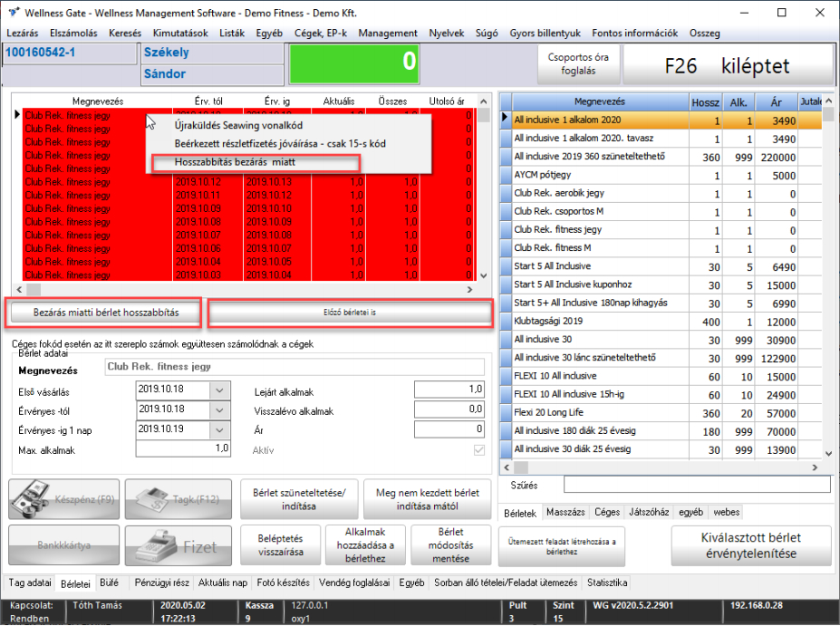The height and width of the screenshot is (626, 840).
Task: Select the All inclusive 30 diák 25 évesig row
Action: coord(661,449)
